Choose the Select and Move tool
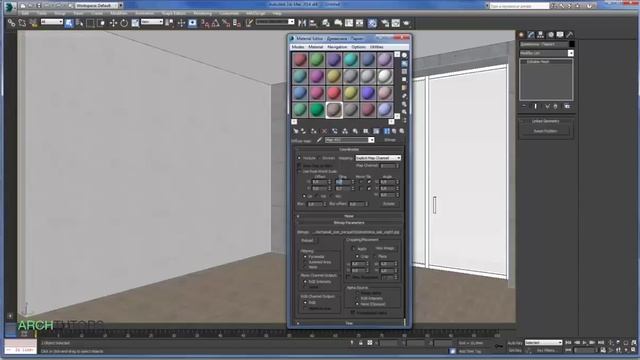 click(113, 23)
